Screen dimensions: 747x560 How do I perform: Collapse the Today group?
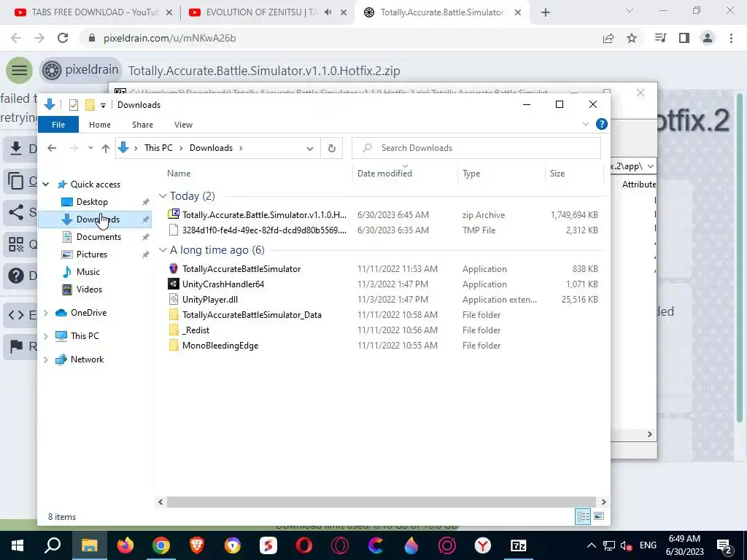(x=163, y=195)
